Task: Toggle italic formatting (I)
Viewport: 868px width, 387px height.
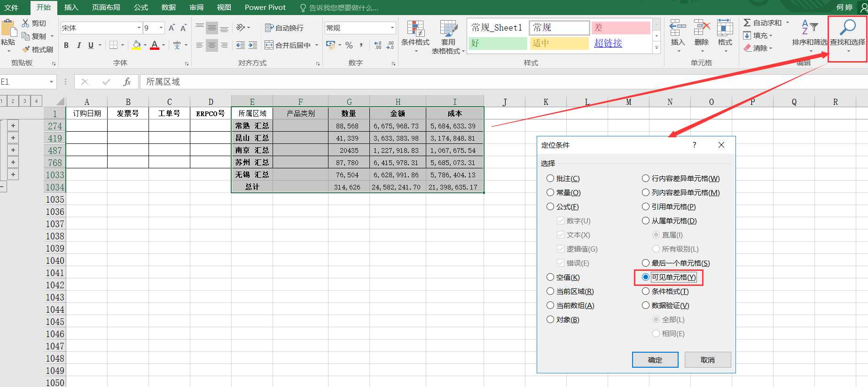Action: (78, 45)
